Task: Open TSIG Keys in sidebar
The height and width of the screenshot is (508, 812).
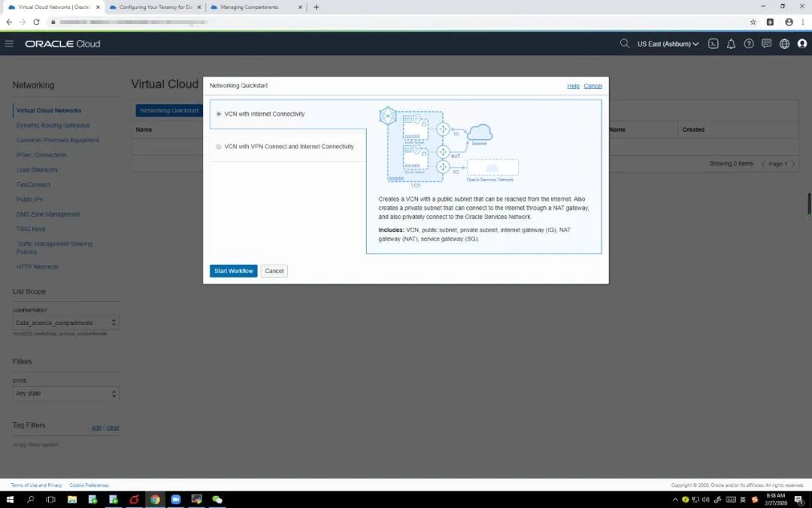Action: 31,229
